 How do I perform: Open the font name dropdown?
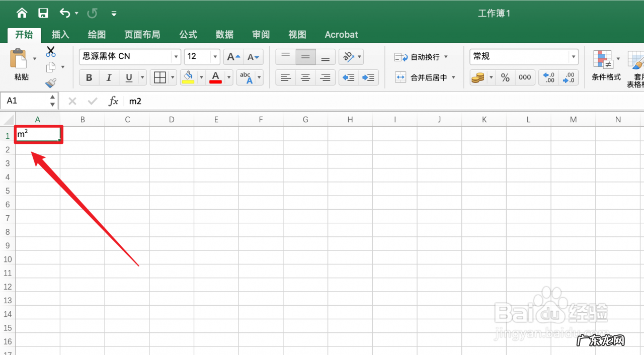(176, 57)
